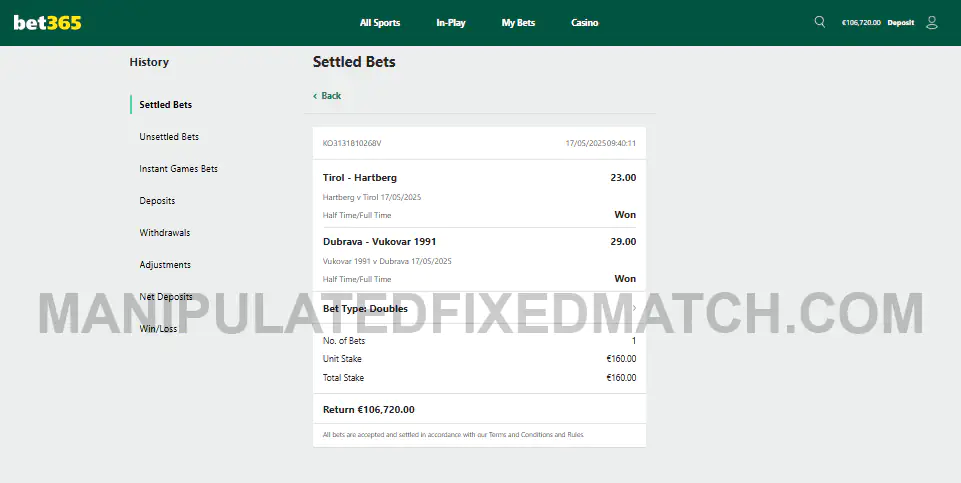The image size is (961, 483).
Task: Select Settled Bets in History sidebar
Action: (165, 105)
